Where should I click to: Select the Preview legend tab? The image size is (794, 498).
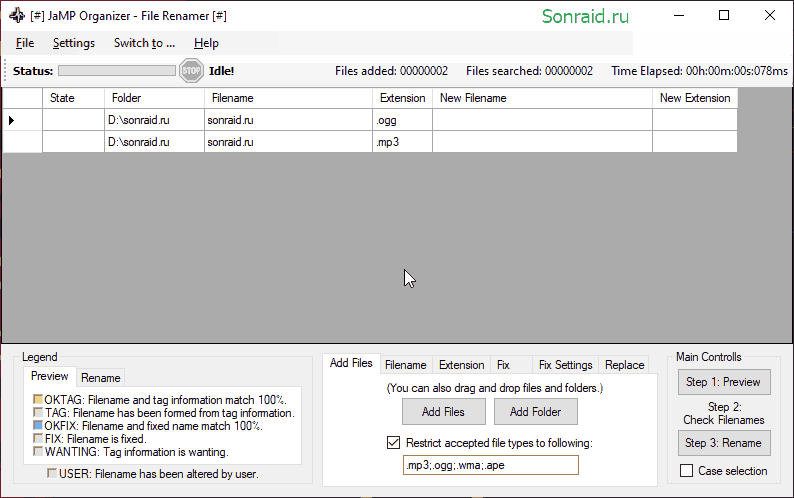coord(50,376)
